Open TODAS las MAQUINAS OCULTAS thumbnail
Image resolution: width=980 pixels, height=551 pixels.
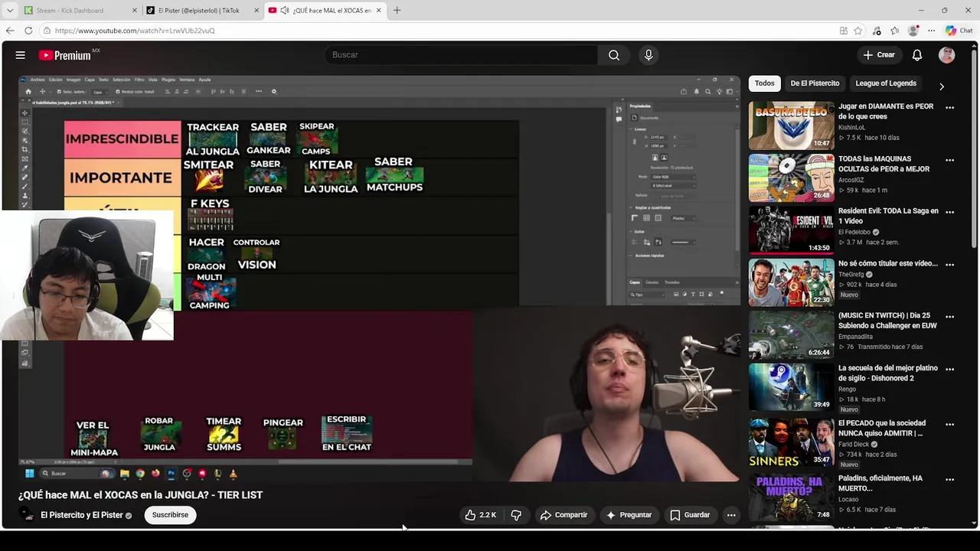(x=791, y=178)
